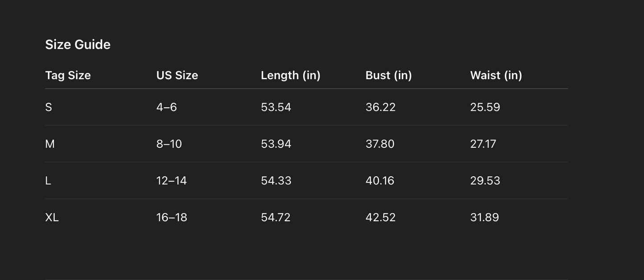Click the S tag size cell
This screenshot has height=280, width=644.
point(49,107)
